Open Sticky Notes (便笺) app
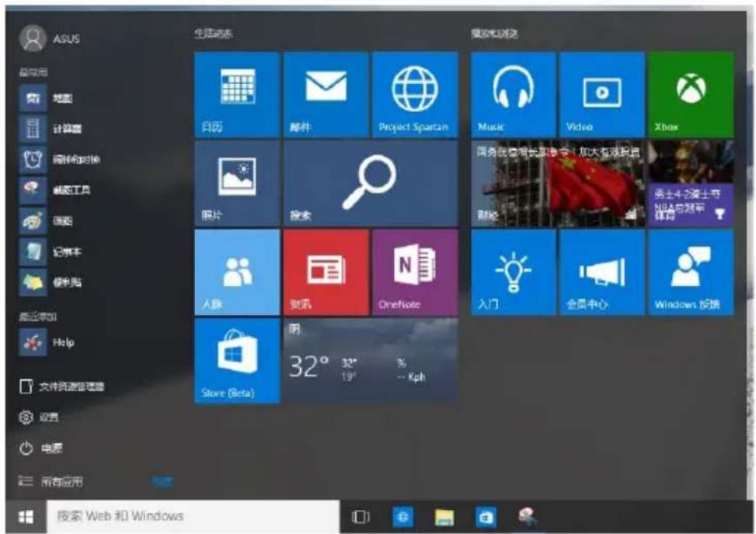756x534 pixels. point(51,282)
